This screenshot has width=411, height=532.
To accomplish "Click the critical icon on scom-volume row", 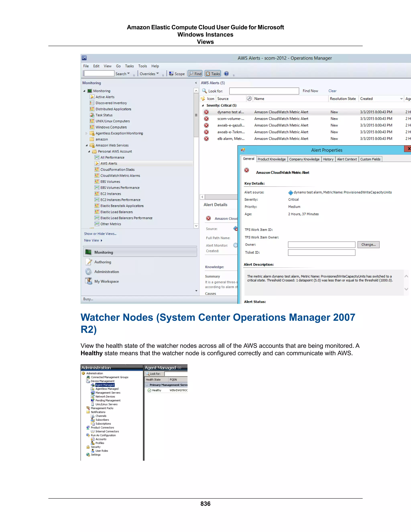I will 206,119.
